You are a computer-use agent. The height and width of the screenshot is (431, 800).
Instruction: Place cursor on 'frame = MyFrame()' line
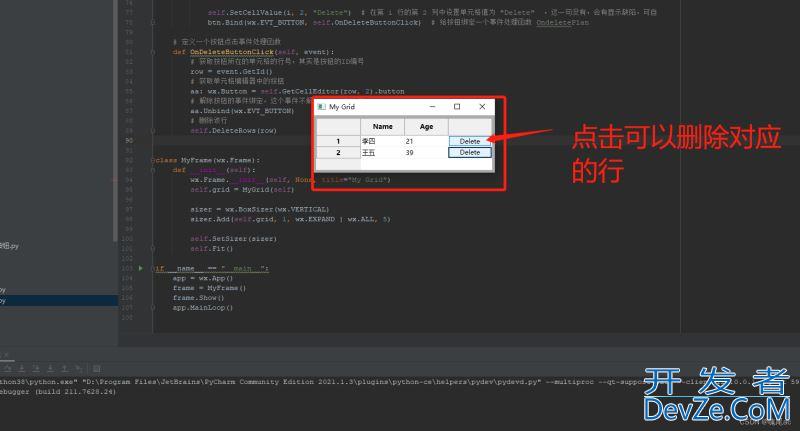click(209, 288)
